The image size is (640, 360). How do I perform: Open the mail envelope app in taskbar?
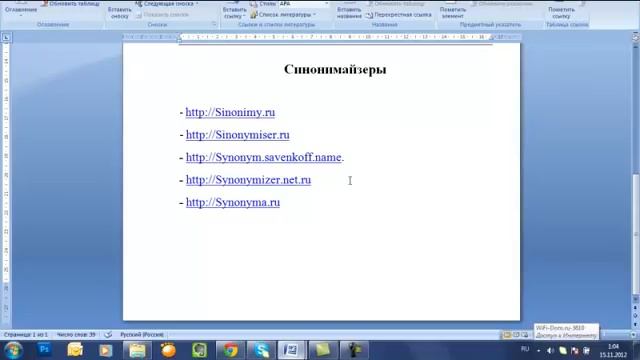click(75, 350)
